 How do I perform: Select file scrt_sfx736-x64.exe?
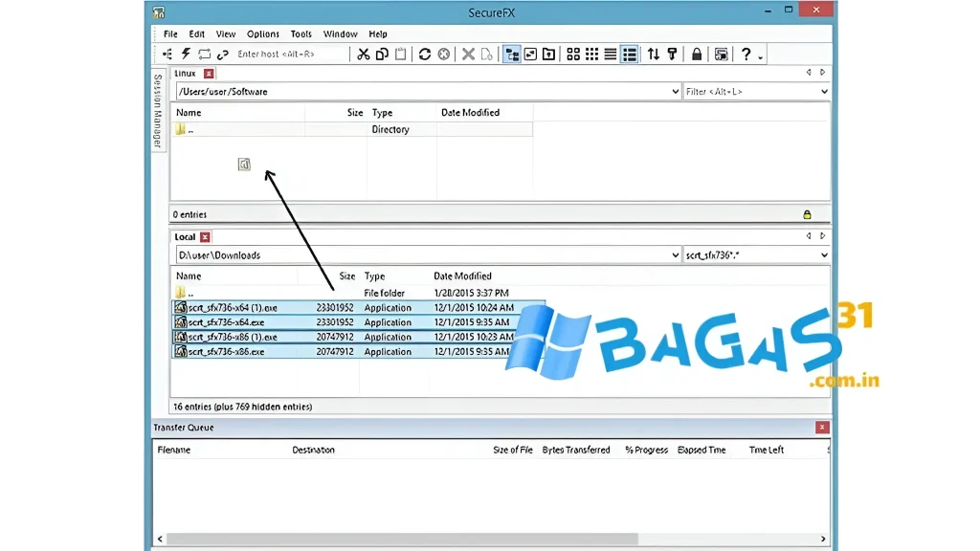pos(358,322)
